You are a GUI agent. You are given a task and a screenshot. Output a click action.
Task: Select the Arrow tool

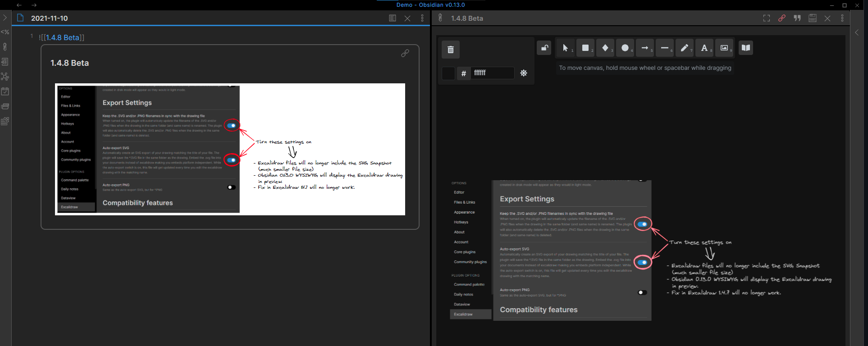coord(645,48)
